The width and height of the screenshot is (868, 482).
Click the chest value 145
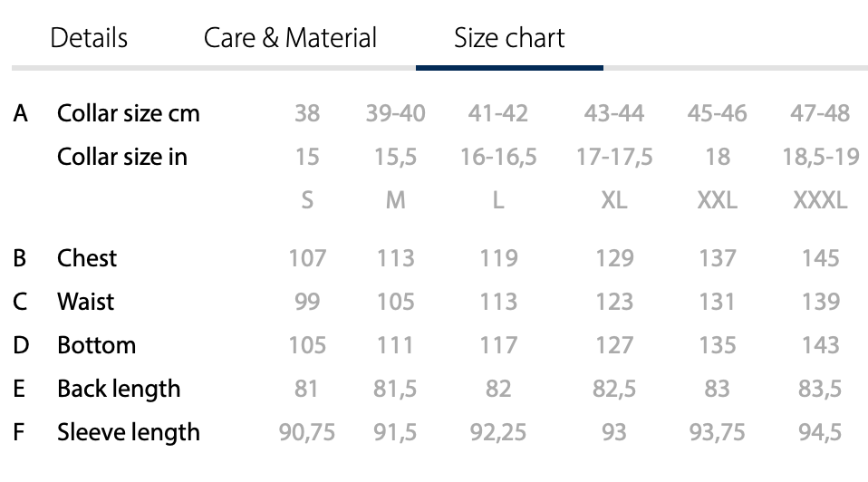tap(820, 258)
